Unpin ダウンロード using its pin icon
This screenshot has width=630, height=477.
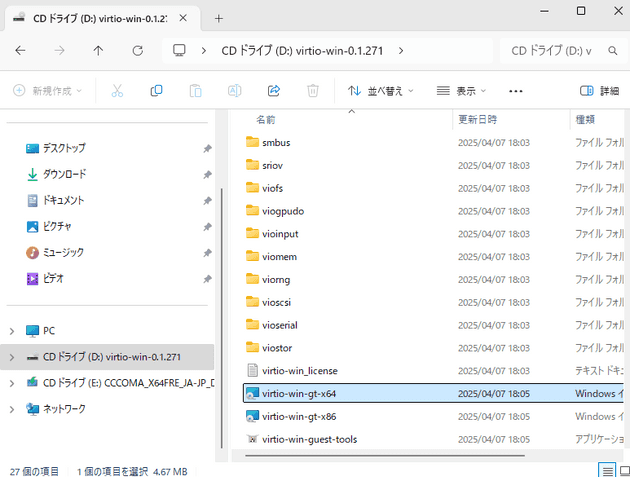point(207,174)
